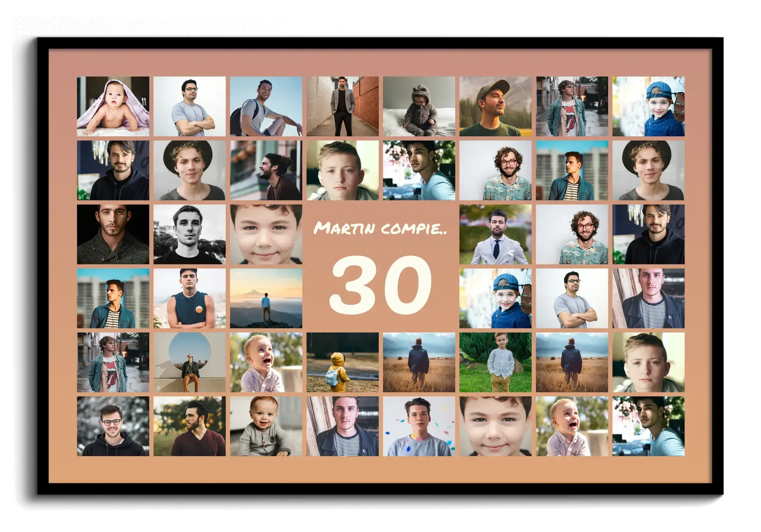
Task: Open man with glasses in black hoodie photo
Action: (x=113, y=426)
